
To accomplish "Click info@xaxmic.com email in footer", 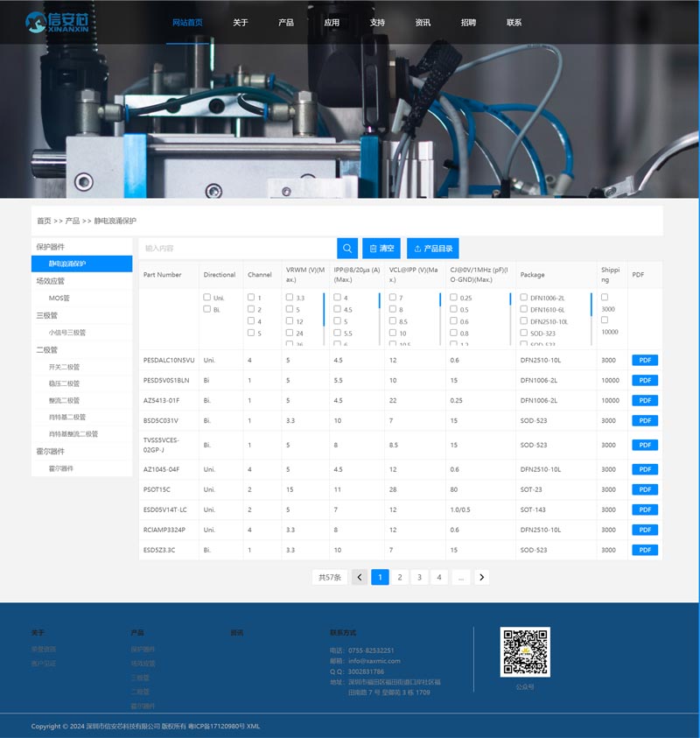I will (374, 661).
